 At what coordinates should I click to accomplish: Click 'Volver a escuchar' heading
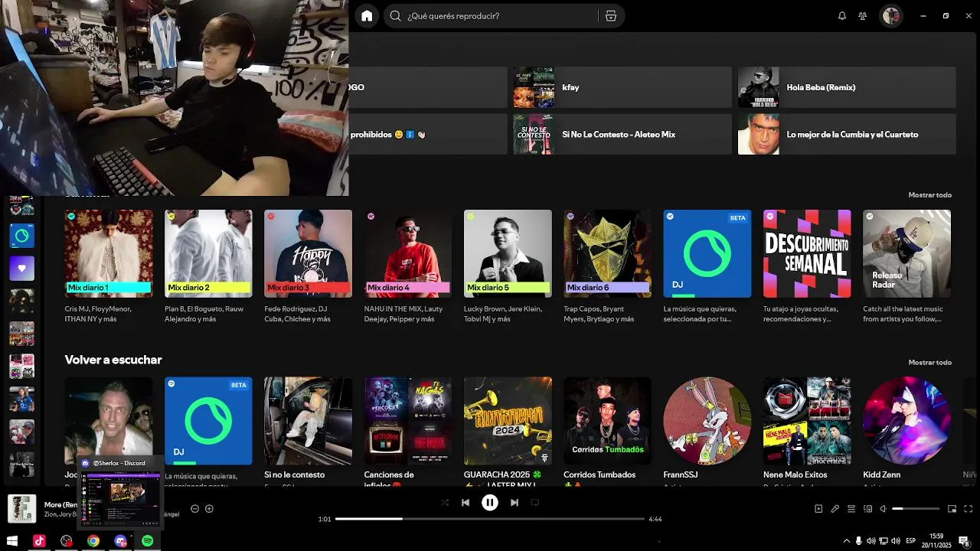click(113, 360)
